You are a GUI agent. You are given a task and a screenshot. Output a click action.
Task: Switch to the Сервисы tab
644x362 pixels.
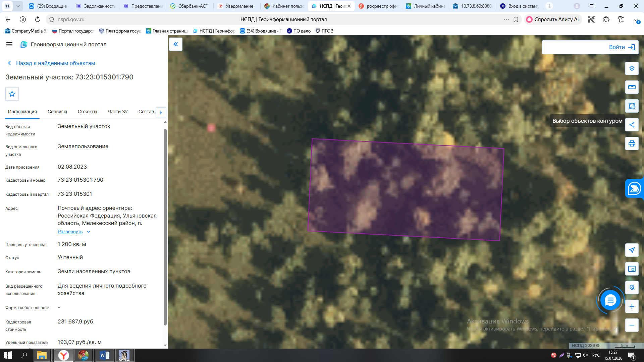(x=57, y=112)
